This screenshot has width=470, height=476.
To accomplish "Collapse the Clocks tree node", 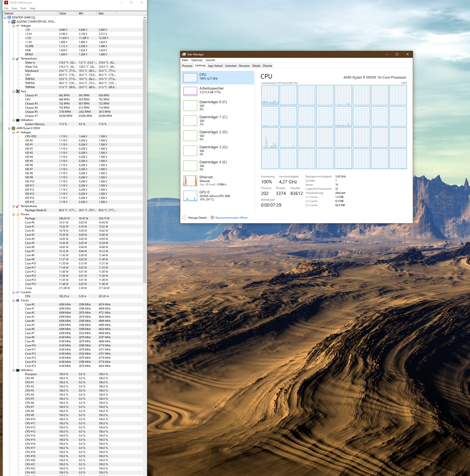I will [14, 301].
